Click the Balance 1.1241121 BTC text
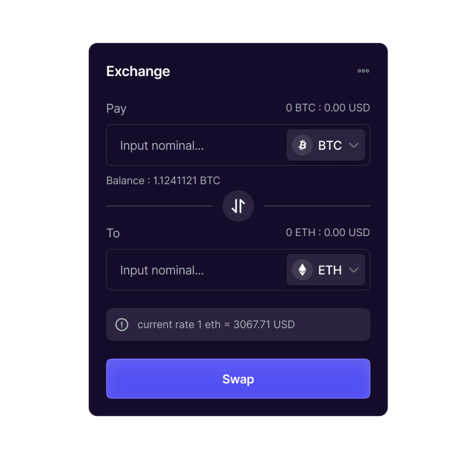This screenshot has height=460, width=476. (163, 181)
